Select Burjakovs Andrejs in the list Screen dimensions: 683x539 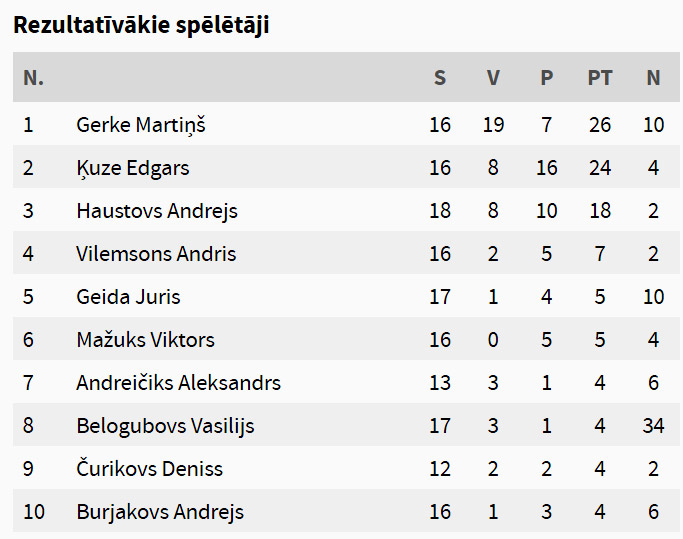[x=160, y=512]
